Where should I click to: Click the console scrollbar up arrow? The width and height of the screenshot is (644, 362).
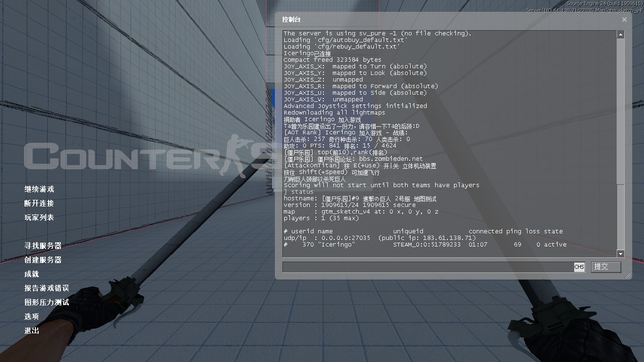coord(620,34)
